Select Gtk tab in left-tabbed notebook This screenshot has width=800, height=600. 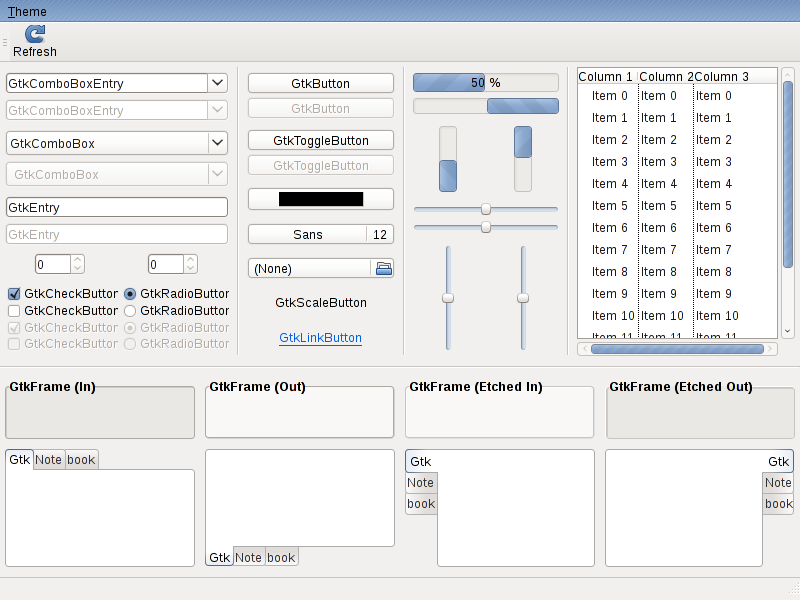pyautogui.click(x=421, y=462)
